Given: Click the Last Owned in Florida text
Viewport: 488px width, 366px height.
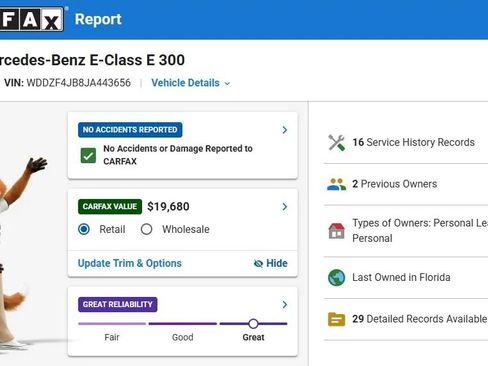Looking at the screenshot, I should point(401,277).
